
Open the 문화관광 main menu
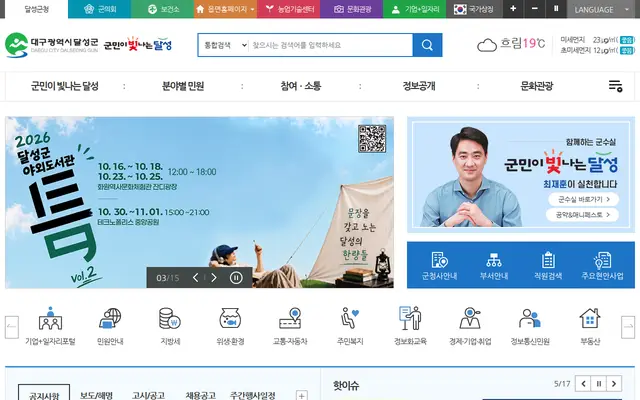(537, 86)
